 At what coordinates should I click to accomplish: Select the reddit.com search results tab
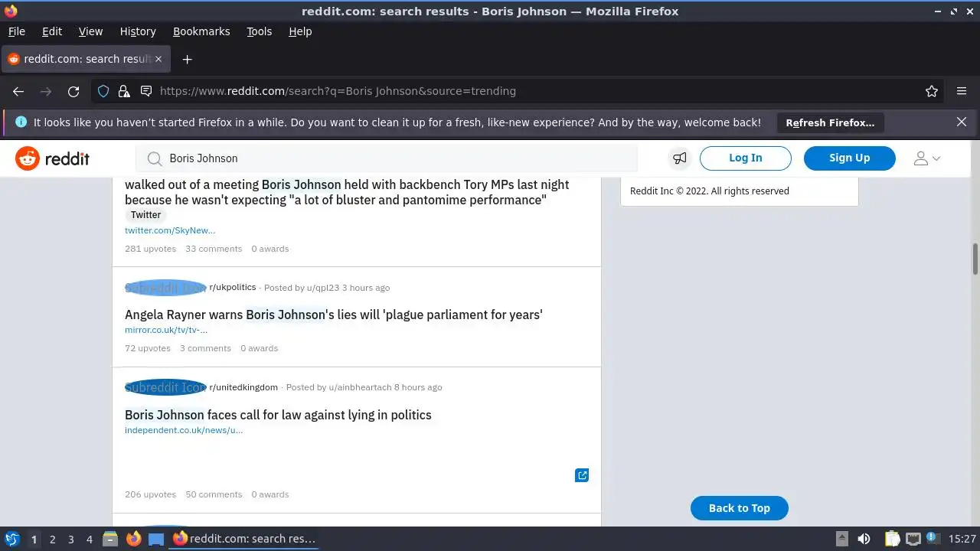click(84, 59)
